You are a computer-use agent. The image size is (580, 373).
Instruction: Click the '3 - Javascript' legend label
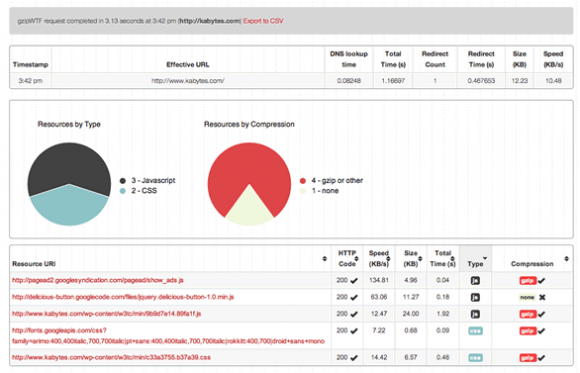pos(153,181)
